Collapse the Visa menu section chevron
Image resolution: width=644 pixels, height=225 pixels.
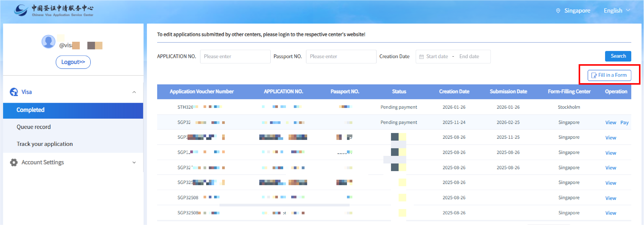click(x=134, y=92)
